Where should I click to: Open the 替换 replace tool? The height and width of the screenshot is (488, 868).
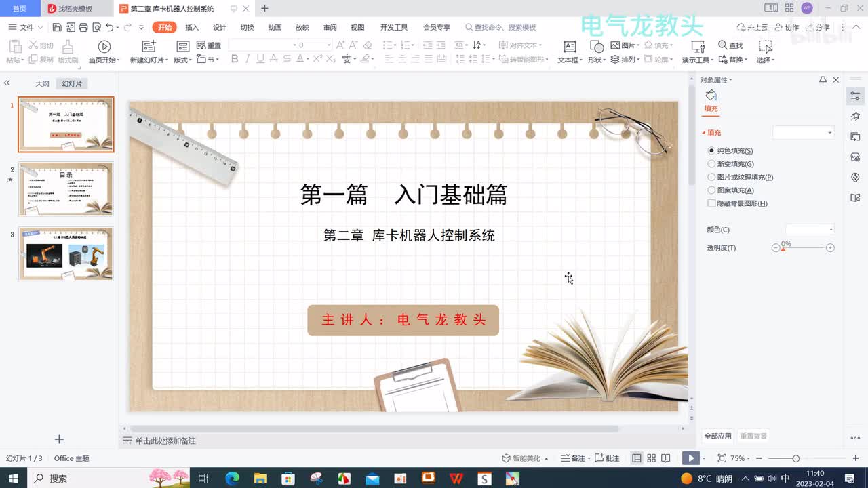pyautogui.click(x=732, y=60)
